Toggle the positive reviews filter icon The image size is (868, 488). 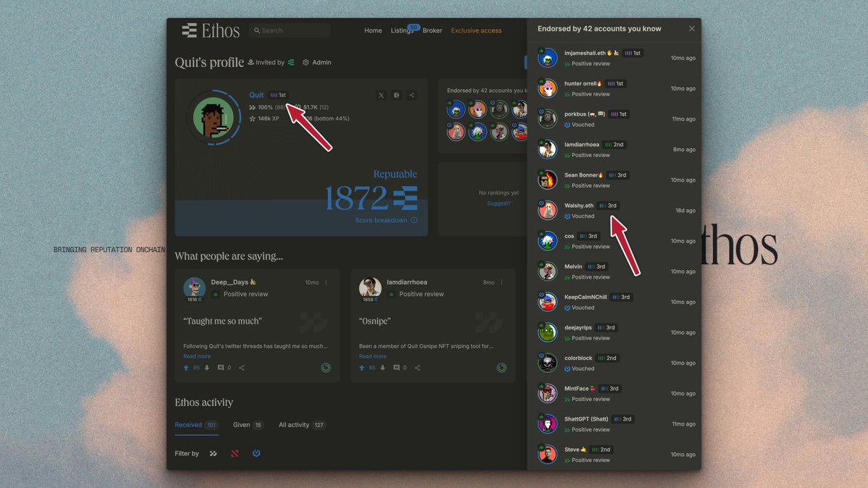click(214, 454)
